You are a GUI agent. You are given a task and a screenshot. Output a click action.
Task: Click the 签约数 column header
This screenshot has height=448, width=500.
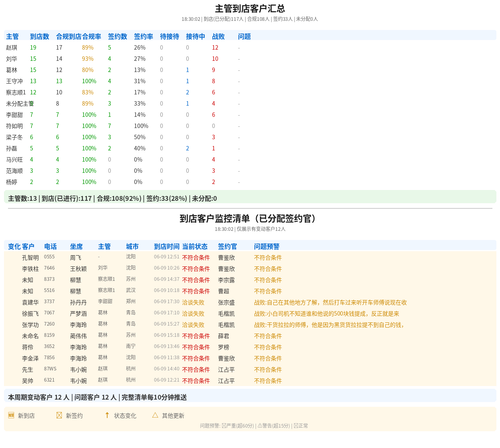click(117, 36)
